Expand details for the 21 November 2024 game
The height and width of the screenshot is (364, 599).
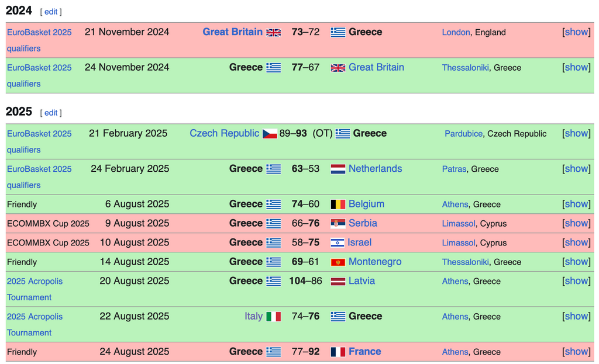coord(576,32)
